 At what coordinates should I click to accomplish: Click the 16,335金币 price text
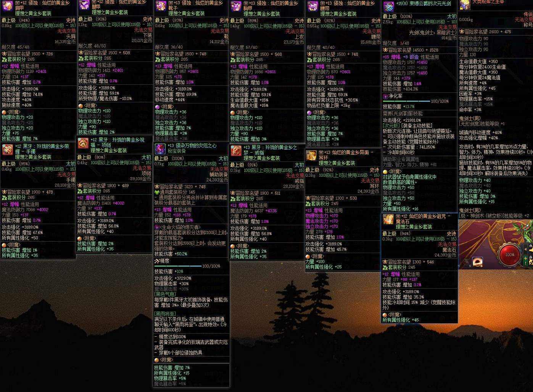(65, 42)
